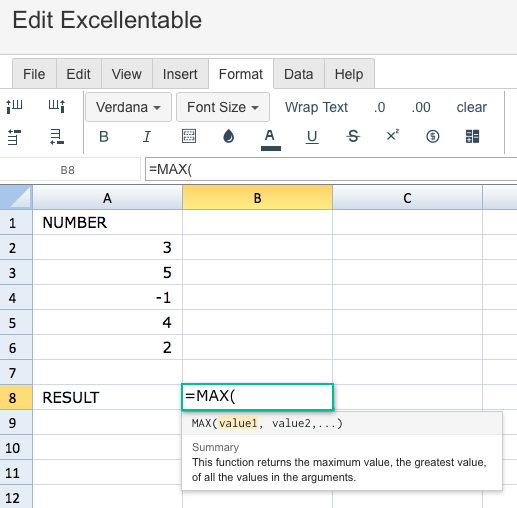Image resolution: width=517 pixels, height=508 pixels.
Task: Toggle underline formatting
Action: tap(312, 137)
